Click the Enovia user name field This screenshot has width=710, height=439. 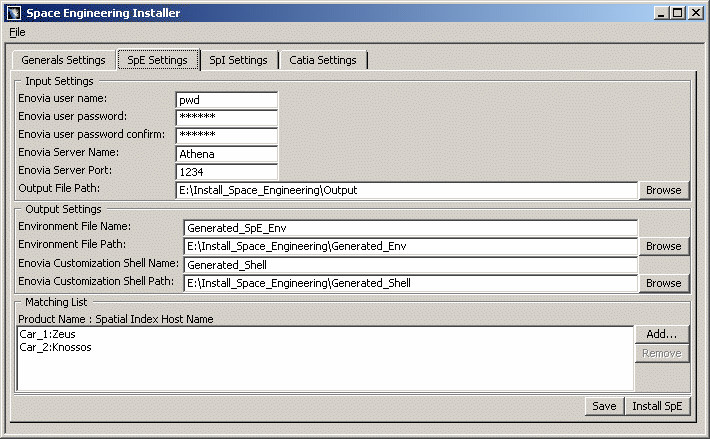[x=226, y=100]
